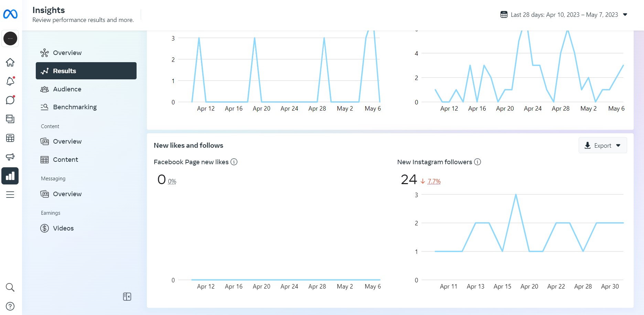Click the Search magnifier icon
The height and width of the screenshot is (315, 644).
[10, 288]
